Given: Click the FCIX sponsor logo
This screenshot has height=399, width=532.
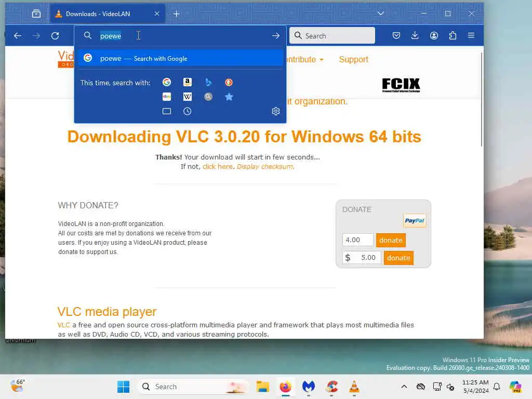Looking at the screenshot, I should pyautogui.click(x=401, y=85).
